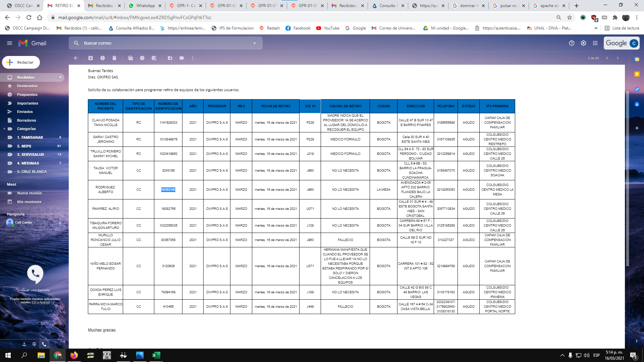Add this email to Tasks
The height and width of the screenshot is (362, 644).
[154, 58]
